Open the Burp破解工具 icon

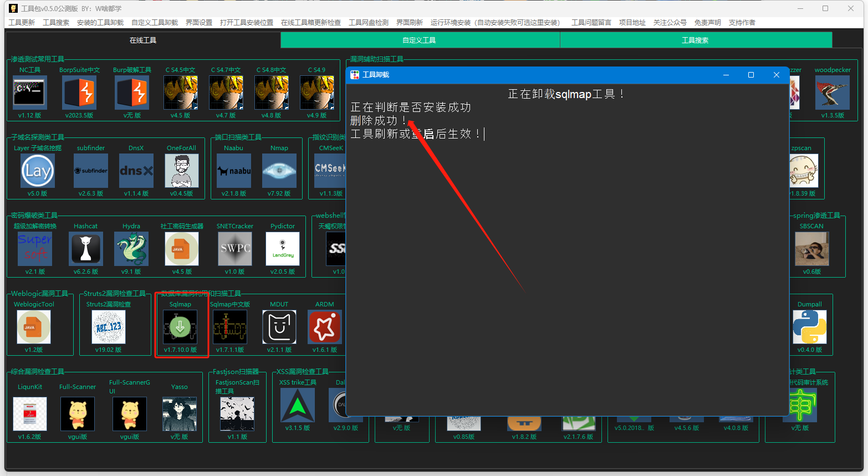click(132, 93)
